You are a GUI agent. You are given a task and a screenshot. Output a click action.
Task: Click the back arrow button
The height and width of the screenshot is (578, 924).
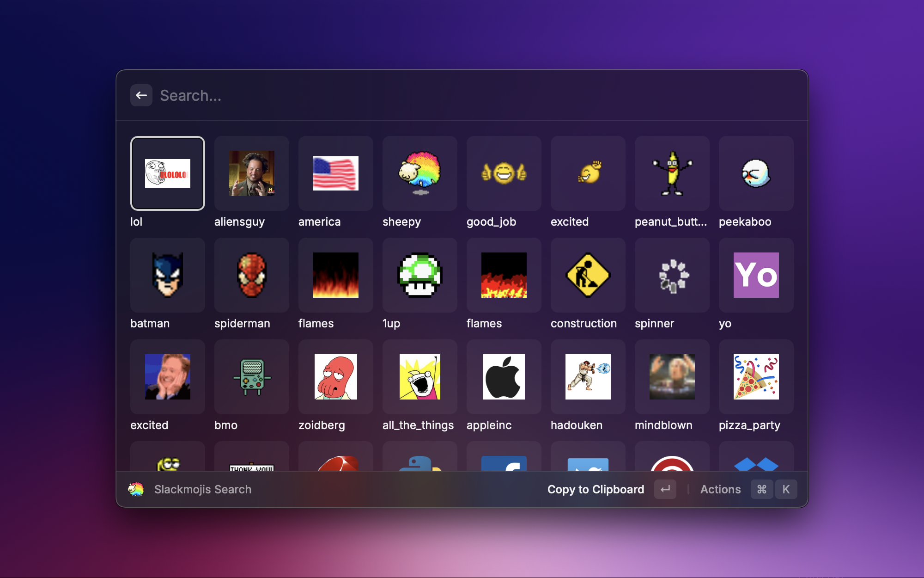141,95
